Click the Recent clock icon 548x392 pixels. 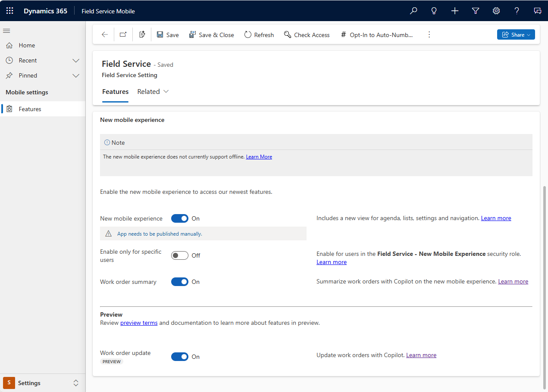(9, 60)
